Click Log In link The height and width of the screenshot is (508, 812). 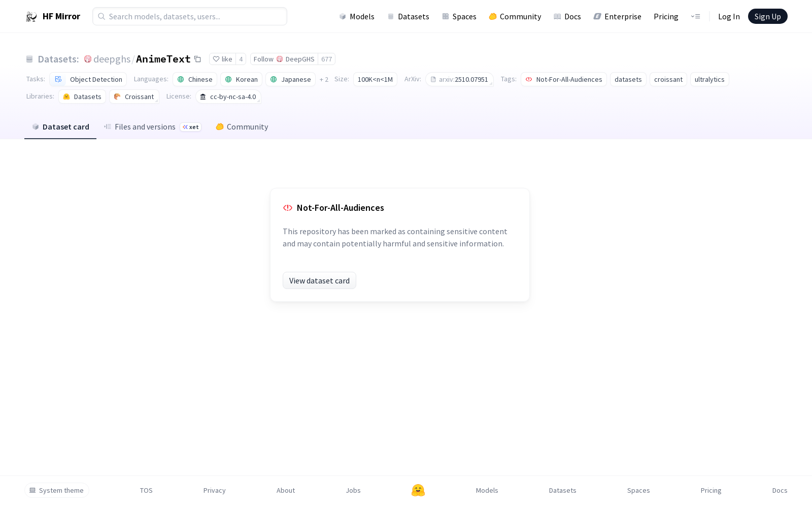(x=729, y=17)
